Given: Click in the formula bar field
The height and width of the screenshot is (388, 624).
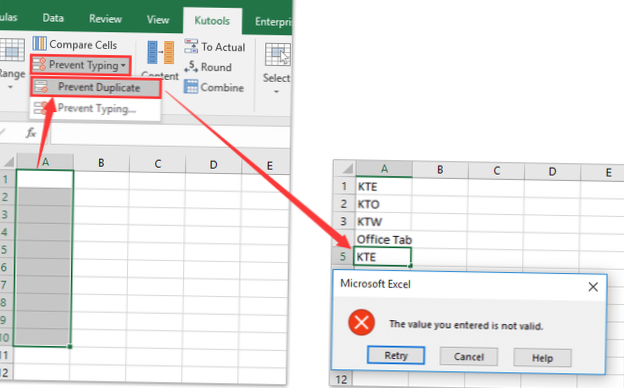Looking at the screenshot, I should (170, 135).
